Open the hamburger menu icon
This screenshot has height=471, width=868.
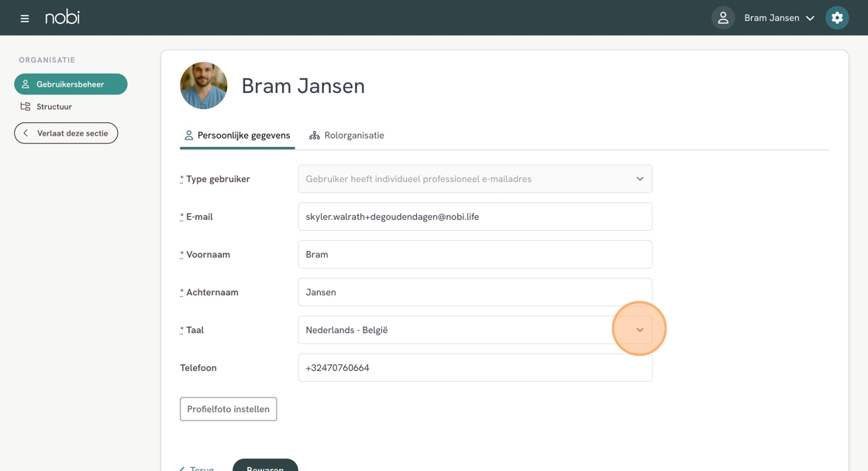coord(25,18)
